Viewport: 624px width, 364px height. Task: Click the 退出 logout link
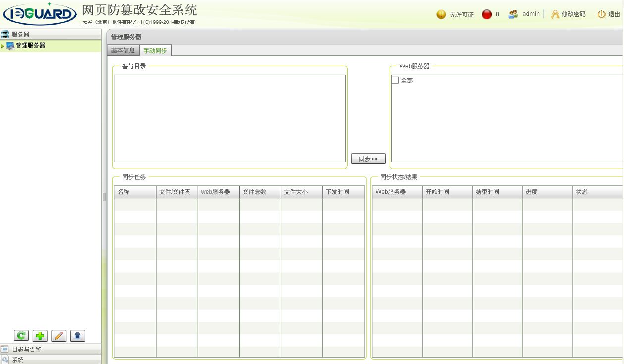(614, 14)
